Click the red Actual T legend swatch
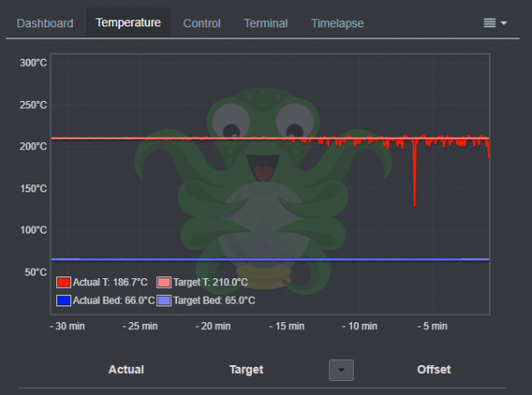The width and height of the screenshot is (532, 395). point(63,283)
